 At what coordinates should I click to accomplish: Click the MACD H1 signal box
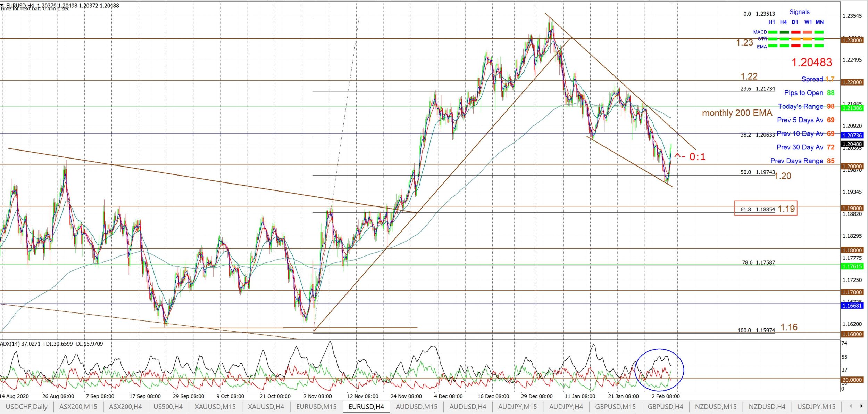[x=773, y=32]
